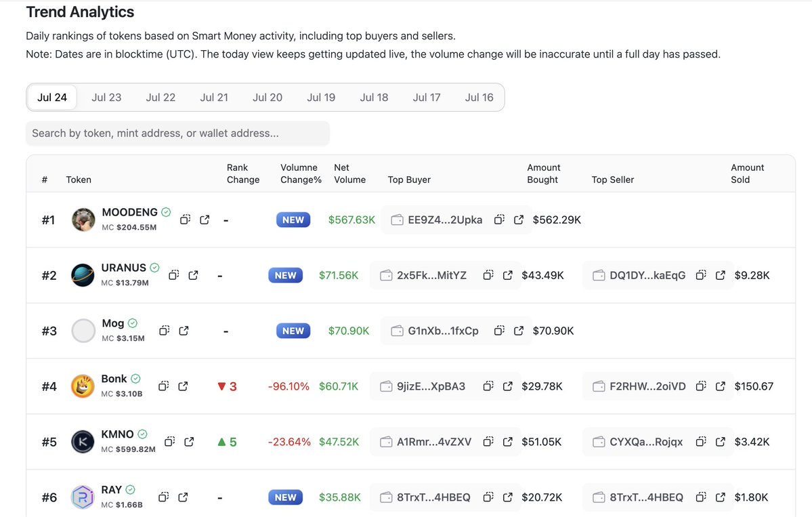Click amount sold $150.67
812x517 pixels.
coord(754,386)
